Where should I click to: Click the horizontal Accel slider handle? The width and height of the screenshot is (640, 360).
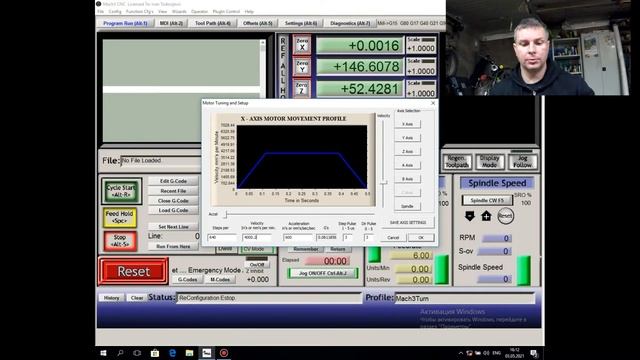coord(225,214)
